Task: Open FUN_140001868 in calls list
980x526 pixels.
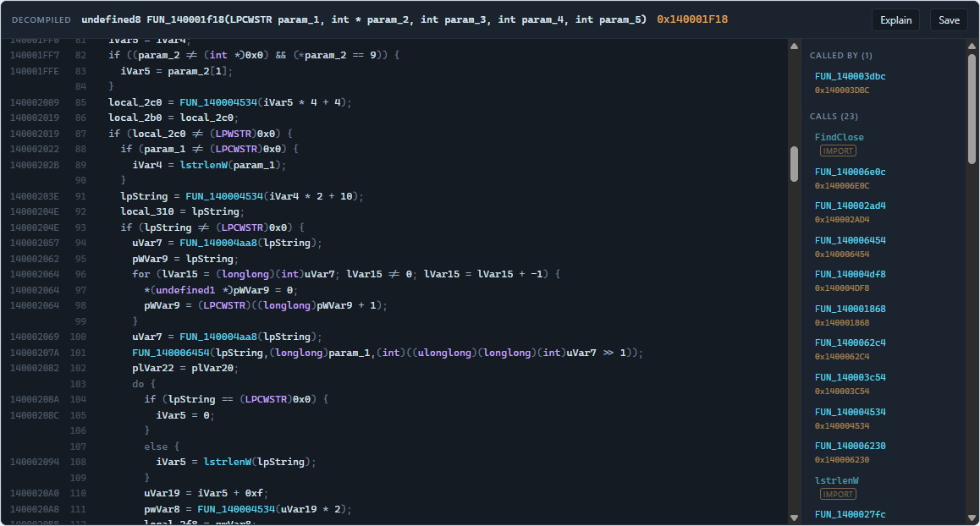Action: [850, 309]
